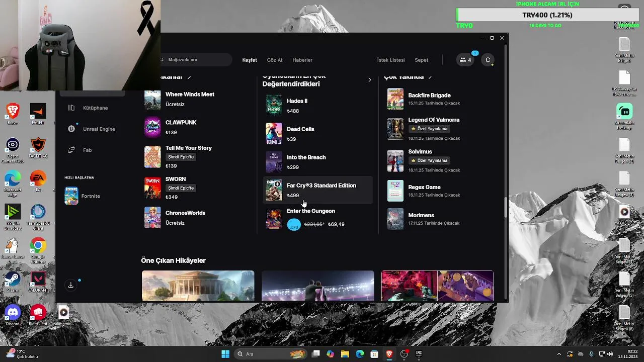Viewport: 644px width, 362px height.
Task: Open Brave browser taskbar icon
Action: [389, 354]
